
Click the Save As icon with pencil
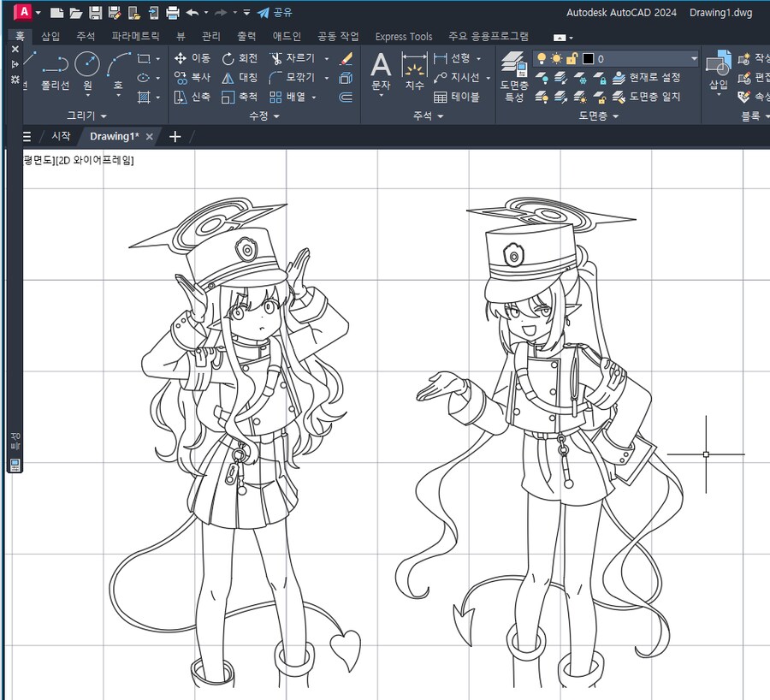pos(115,13)
